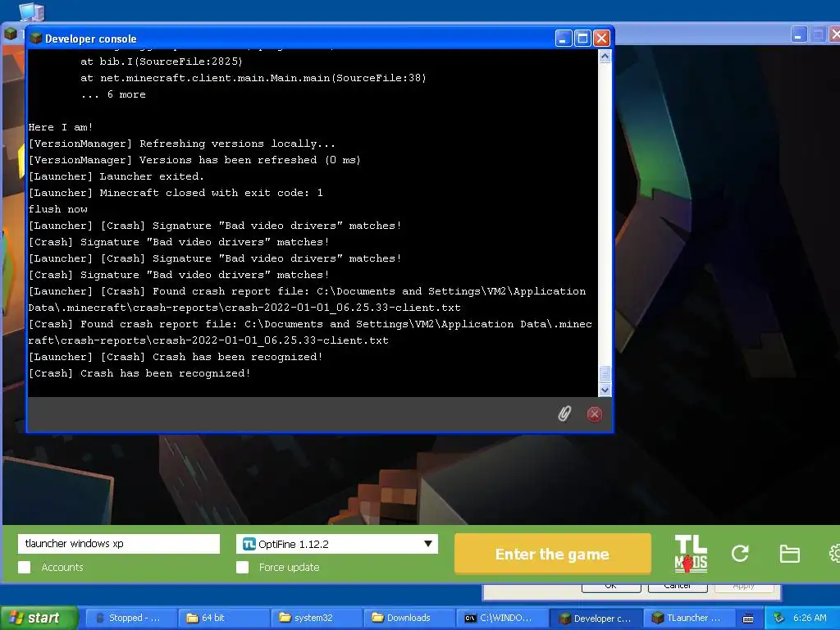
Task: Click the Developer console title bar icon
Action: [x=36, y=38]
